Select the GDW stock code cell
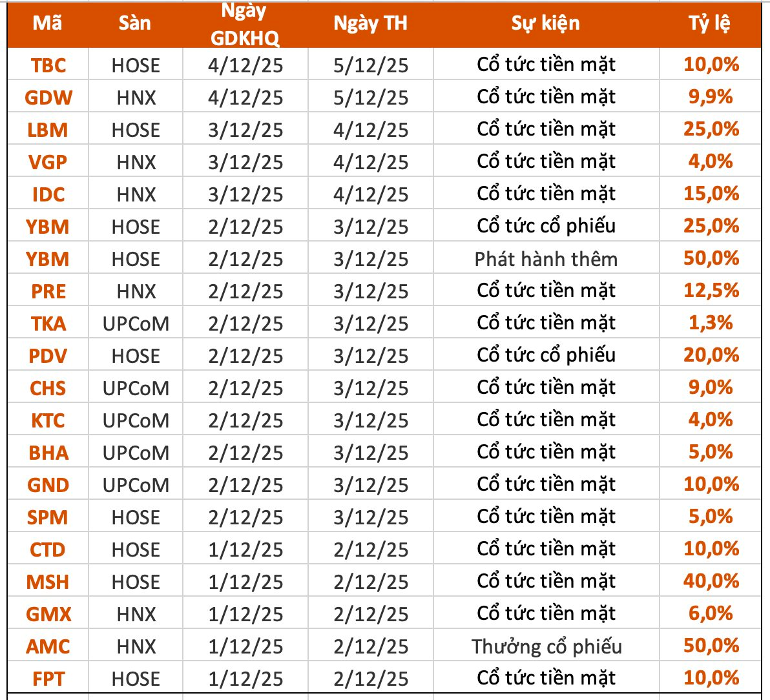Screen dimensions: 770x700 click(x=48, y=98)
